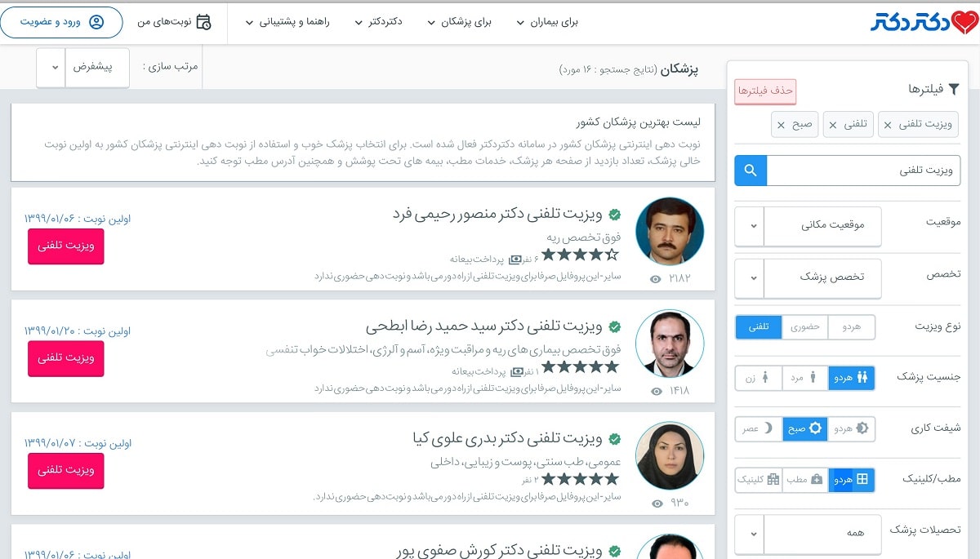Filter doctors by مرد gender
This screenshot has width=980, height=559.
pos(805,378)
